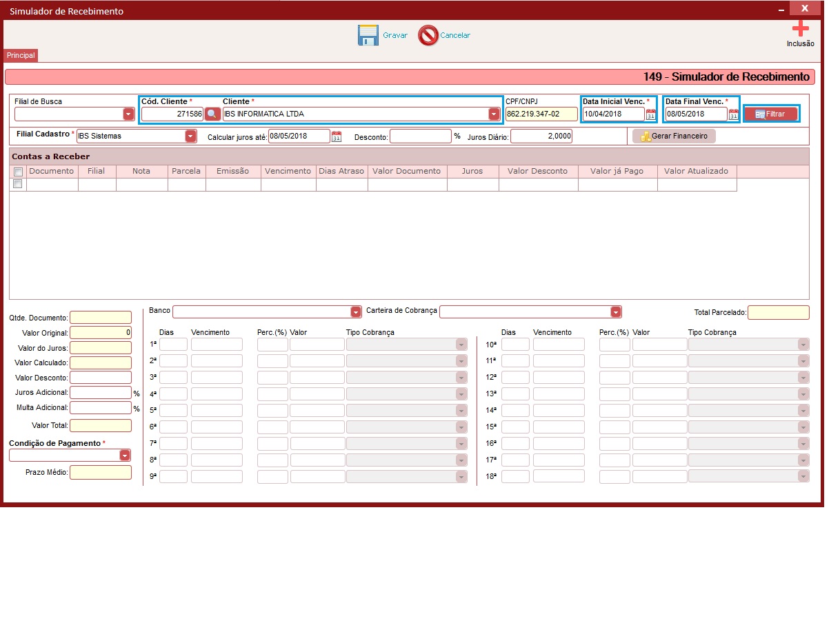The image size is (840, 623).
Task: Click the Valor Documento column header
Action: 407,171
